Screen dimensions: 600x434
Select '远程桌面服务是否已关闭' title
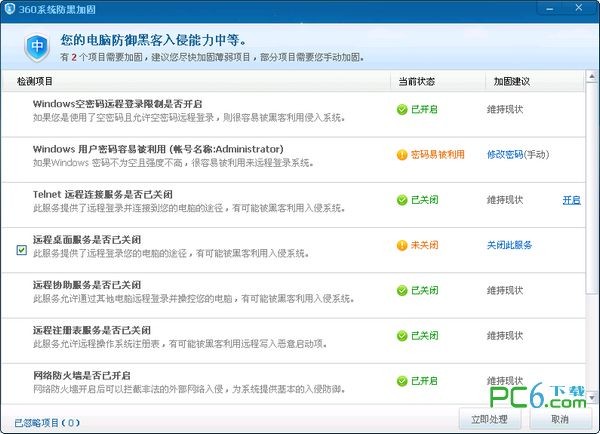[87, 240]
